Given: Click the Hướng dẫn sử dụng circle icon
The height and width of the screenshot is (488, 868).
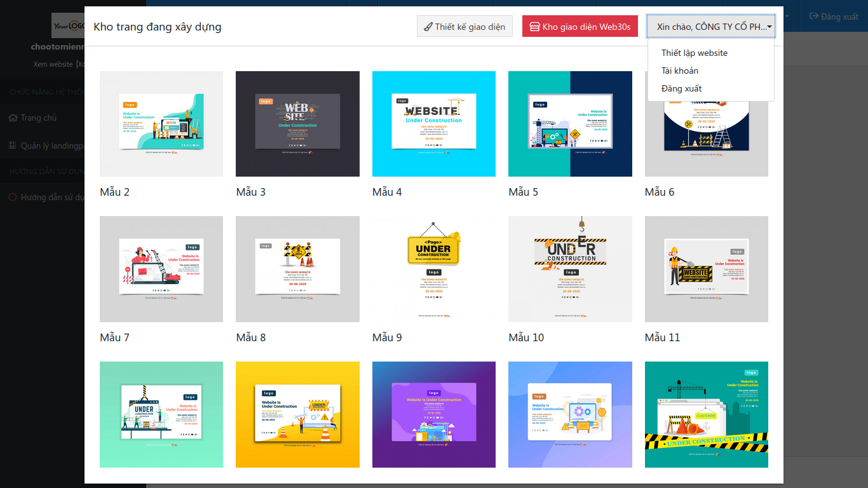Looking at the screenshot, I should pos(13,197).
